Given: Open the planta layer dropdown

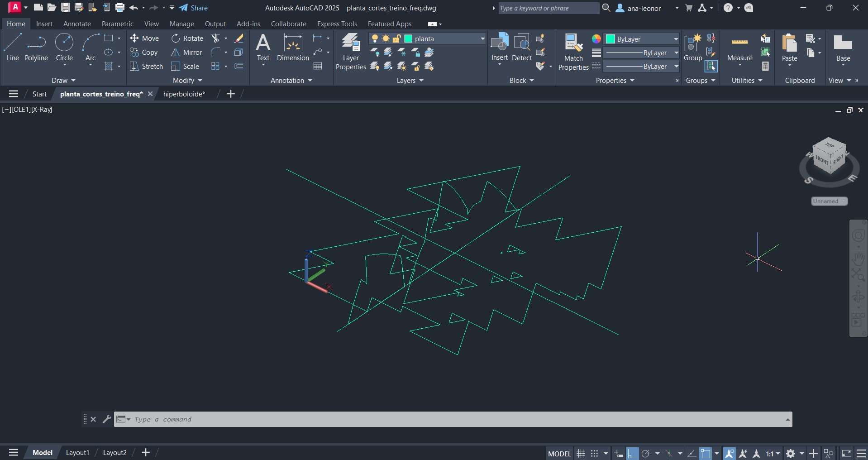Looking at the screenshot, I should [482, 39].
